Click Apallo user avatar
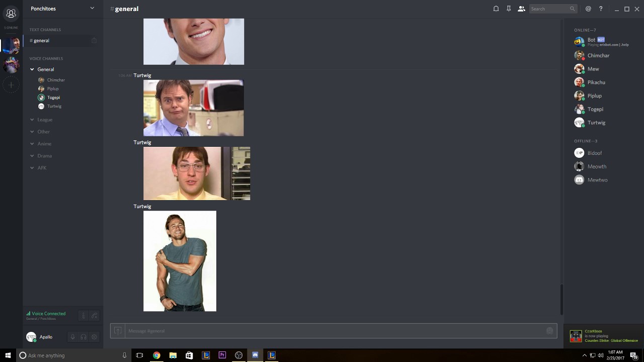Viewport: 644px width, 362px height. click(x=31, y=337)
